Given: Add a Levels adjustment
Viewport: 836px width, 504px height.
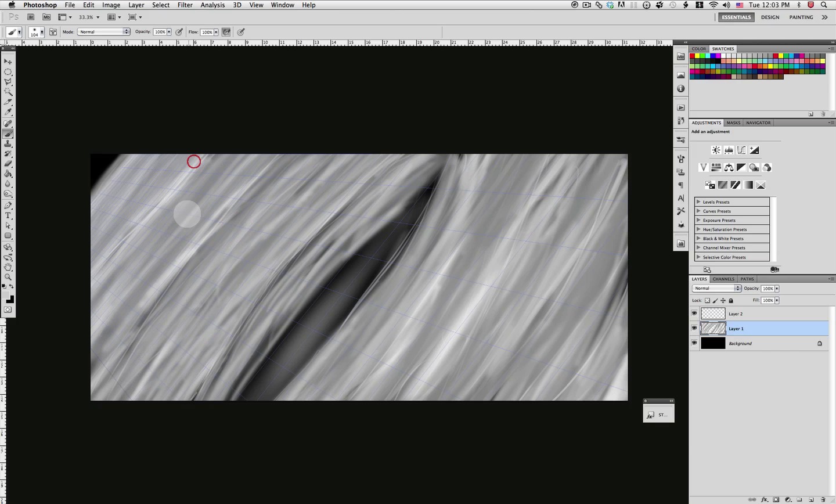Looking at the screenshot, I should point(729,150).
